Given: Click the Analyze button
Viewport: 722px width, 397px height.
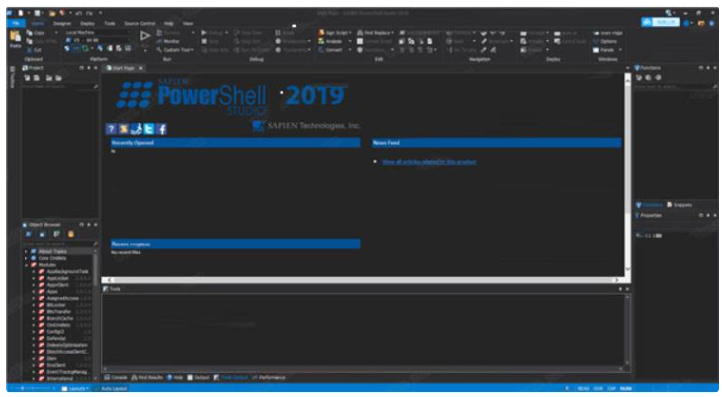Looking at the screenshot, I should [331, 41].
